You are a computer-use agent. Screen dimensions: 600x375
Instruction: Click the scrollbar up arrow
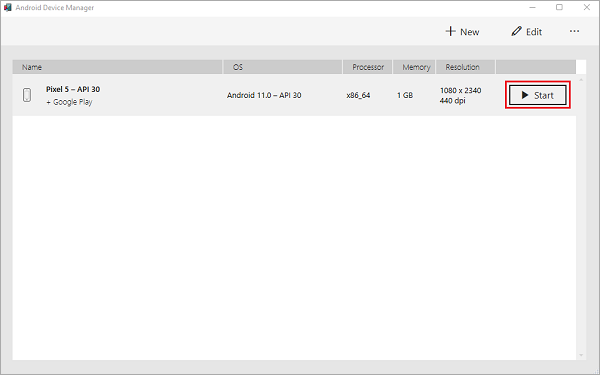coord(581,80)
